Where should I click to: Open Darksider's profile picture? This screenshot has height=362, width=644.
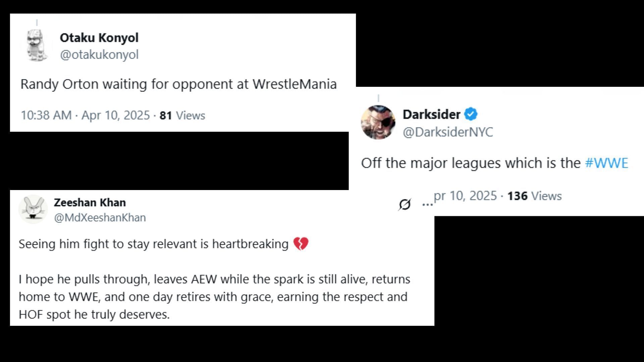pos(378,122)
